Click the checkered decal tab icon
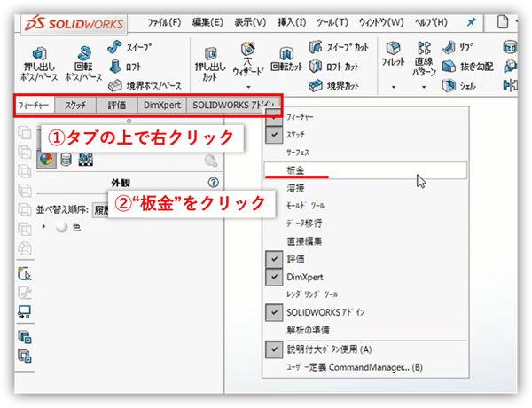The image size is (532, 408). pyautogui.click(x=85, y=159)
